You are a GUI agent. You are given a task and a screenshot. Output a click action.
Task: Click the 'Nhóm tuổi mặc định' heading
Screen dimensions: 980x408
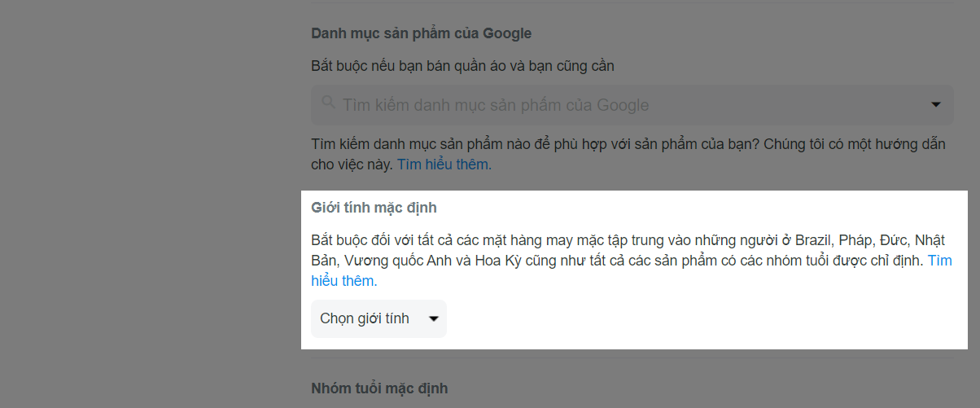379,388
